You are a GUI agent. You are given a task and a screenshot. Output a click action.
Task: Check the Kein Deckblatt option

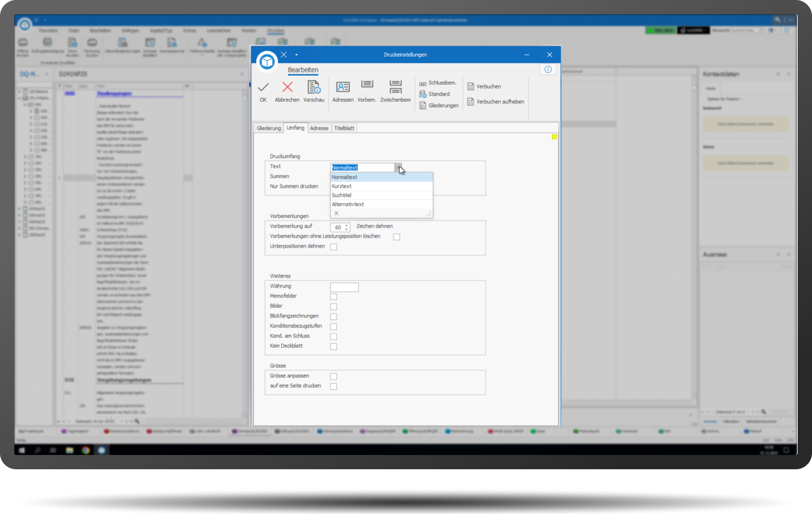coord(334,346)
